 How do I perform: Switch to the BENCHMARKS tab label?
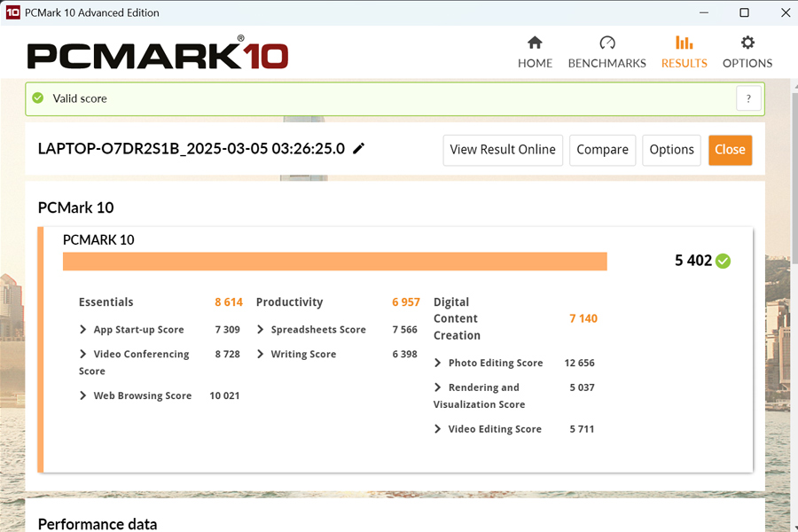pos(607,63)
